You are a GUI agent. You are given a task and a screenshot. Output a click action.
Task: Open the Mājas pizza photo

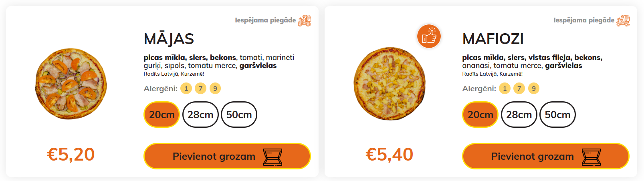[x=71, y=84]
